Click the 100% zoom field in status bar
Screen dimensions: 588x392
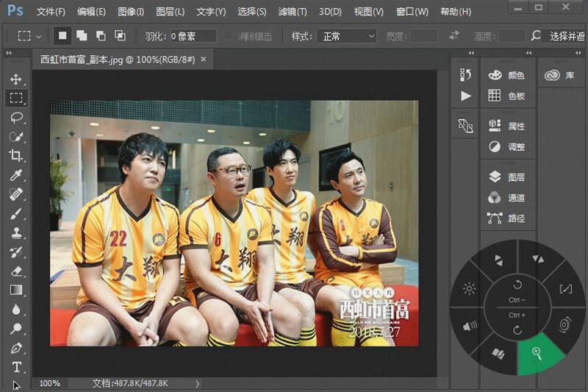tap(49, 383)
